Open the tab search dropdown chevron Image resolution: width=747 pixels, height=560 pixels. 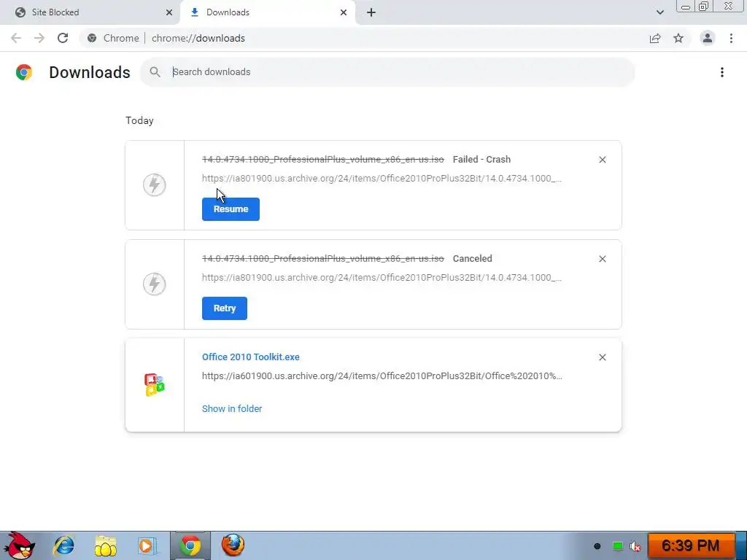point(659,12)
